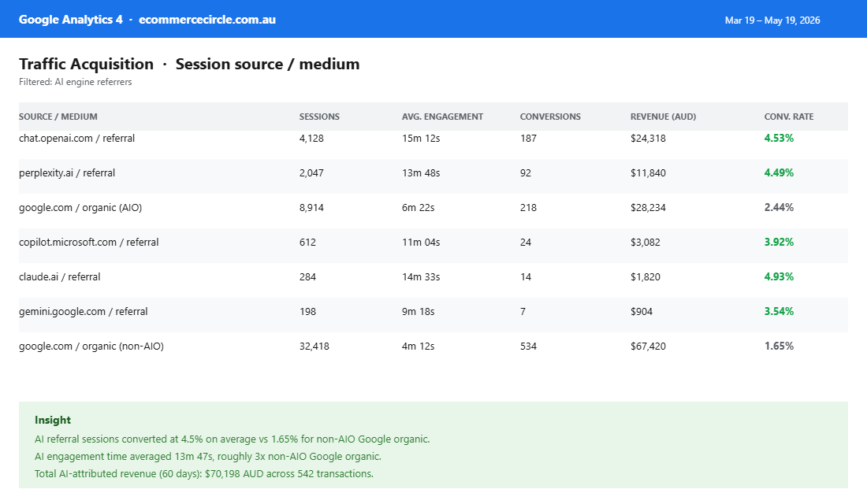Click the 198 sessions value
The image size is (867, 504).
click(x=307, y=312)
